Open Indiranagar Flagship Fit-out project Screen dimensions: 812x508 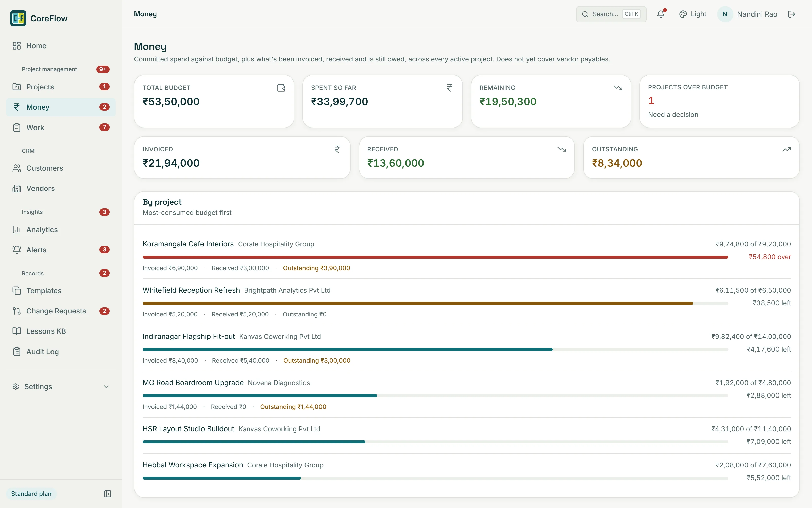pyautogui.click(x=189, y=336)
